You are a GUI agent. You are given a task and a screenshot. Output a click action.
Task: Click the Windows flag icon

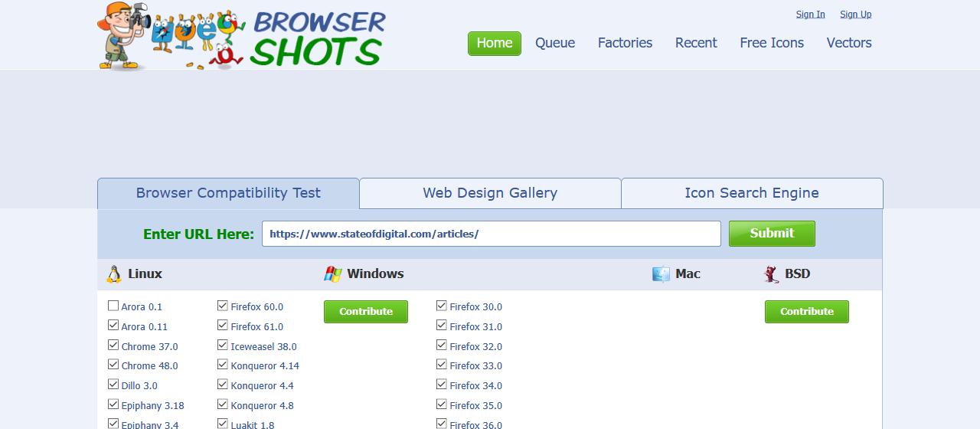pos(333,274)
